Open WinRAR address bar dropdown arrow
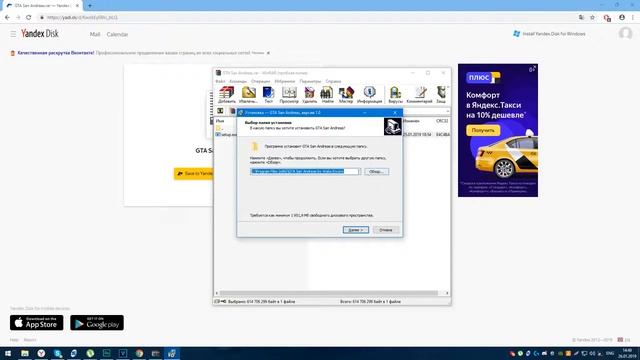The height and width of the screenshot is (360, 640). click(447, 111)
